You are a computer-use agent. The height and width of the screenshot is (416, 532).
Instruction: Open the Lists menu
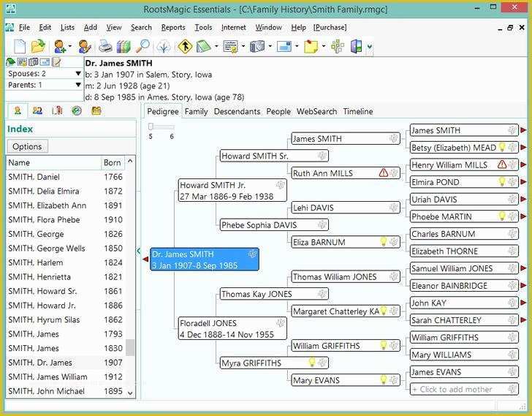pos(67,28)
